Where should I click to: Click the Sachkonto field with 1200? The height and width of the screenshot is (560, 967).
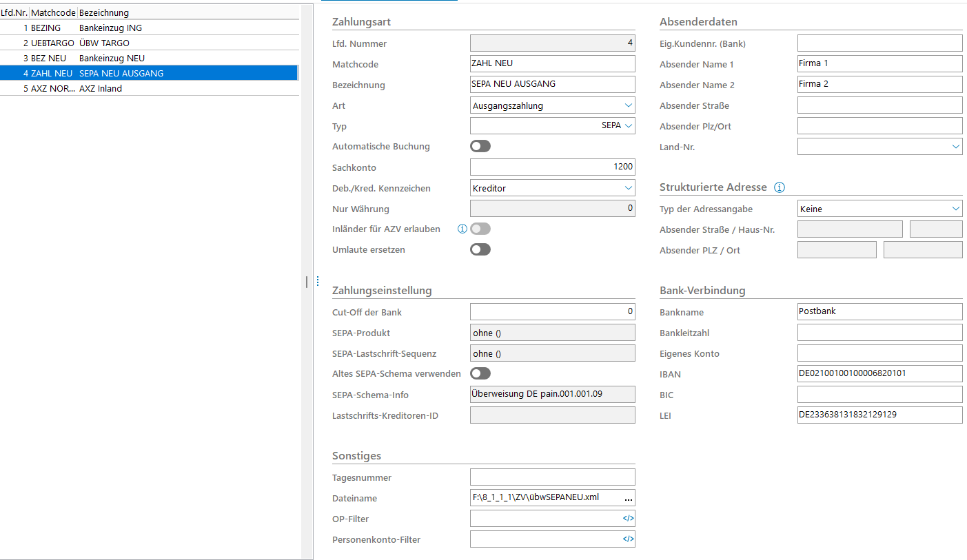click(552, 167)
